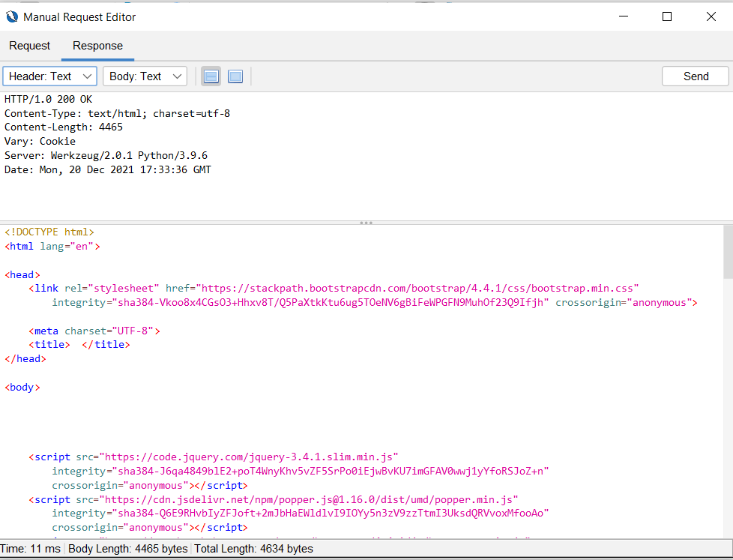The height and width of the screenshot is (560, 733).
Task: Click inside the HTML body editor
Action: tap(300, 412)
